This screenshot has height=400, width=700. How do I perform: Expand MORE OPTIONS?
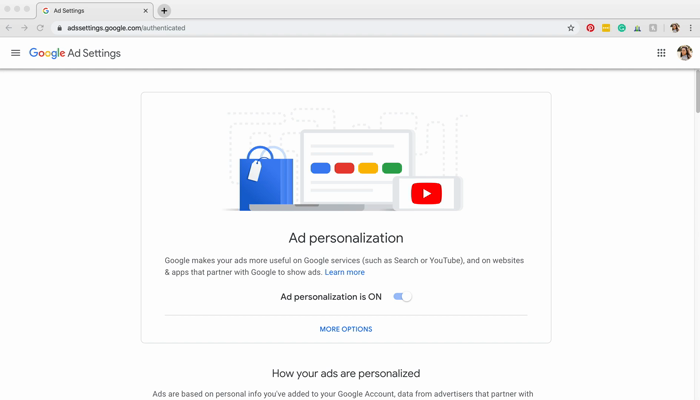(x=346, y=329)
